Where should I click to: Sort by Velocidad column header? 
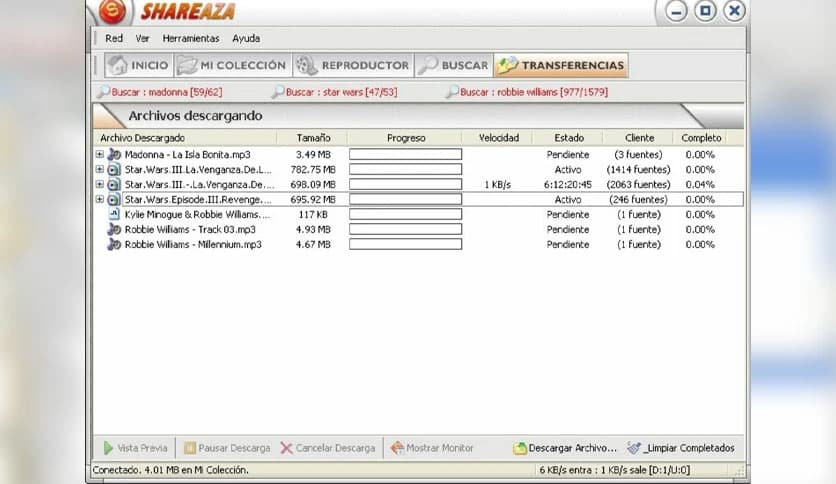498,138
